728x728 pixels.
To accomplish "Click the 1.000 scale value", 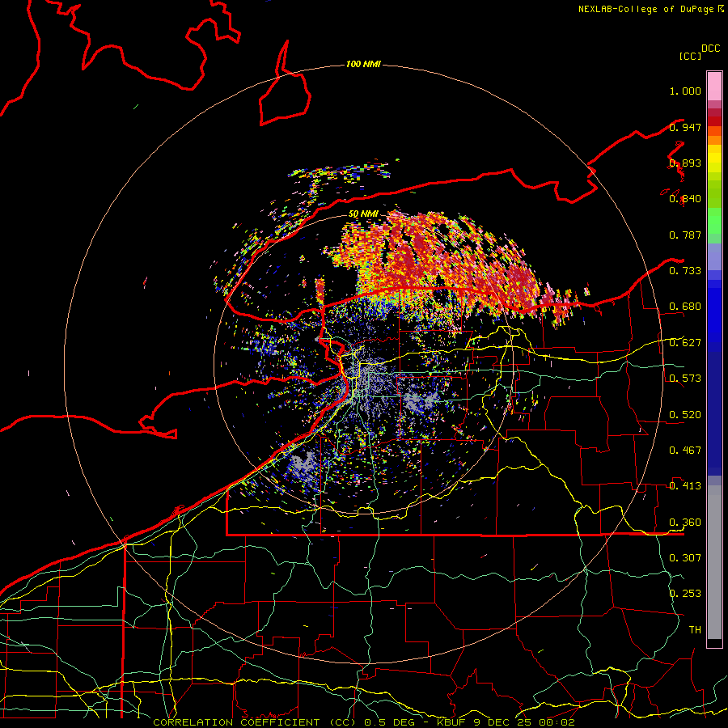I will pos(685,91).
